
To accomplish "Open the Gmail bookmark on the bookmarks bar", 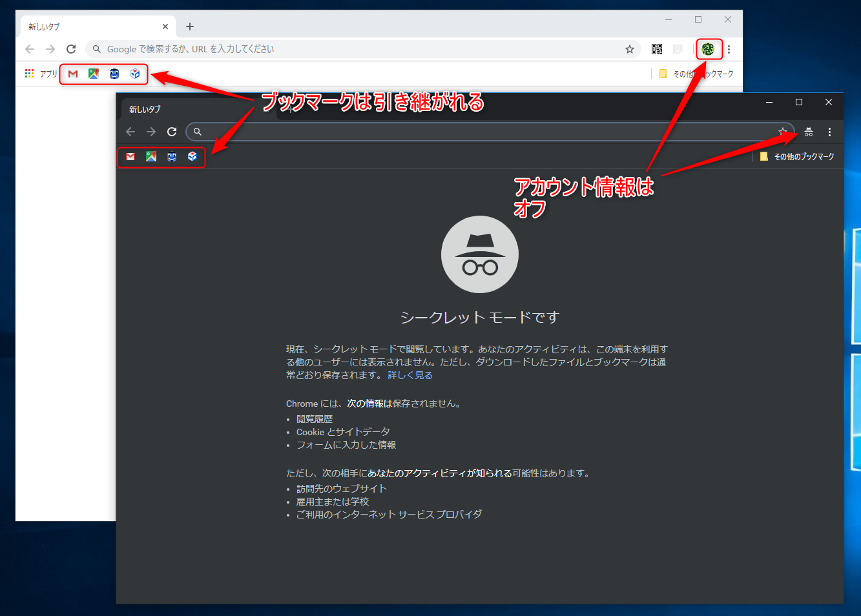I will click(72, 74).
